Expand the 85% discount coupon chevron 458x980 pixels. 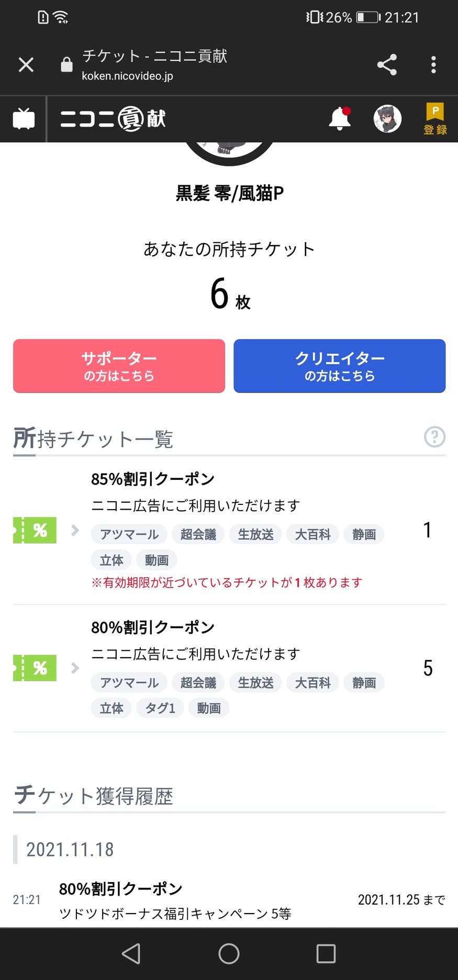[x=75, y=530]
